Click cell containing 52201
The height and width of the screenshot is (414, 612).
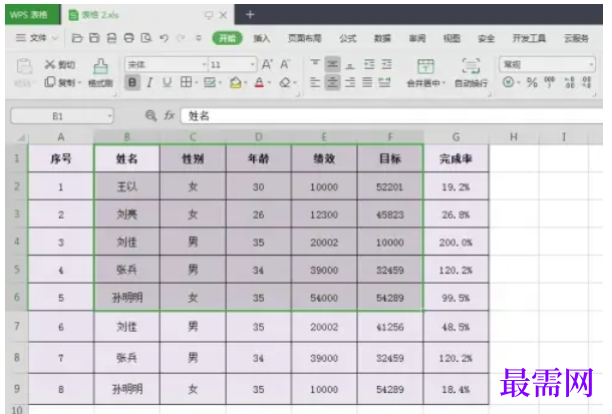[390, 187]
